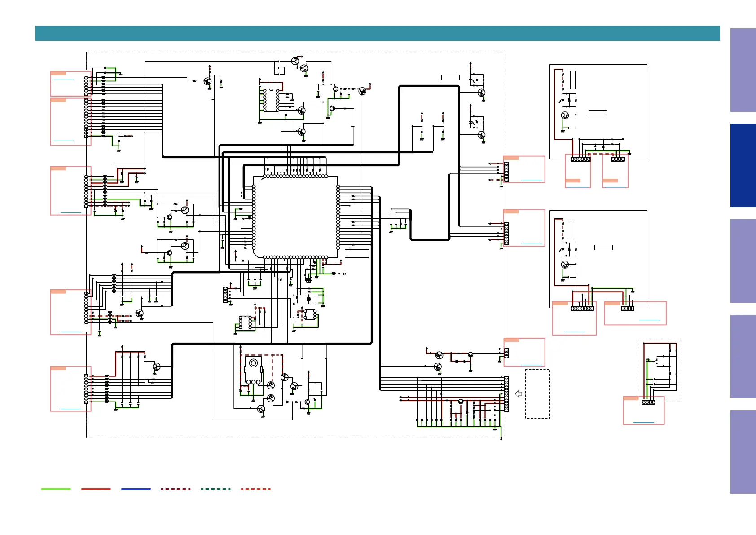
Task: Open the topmost purple side tab
Action: (743, 70)
